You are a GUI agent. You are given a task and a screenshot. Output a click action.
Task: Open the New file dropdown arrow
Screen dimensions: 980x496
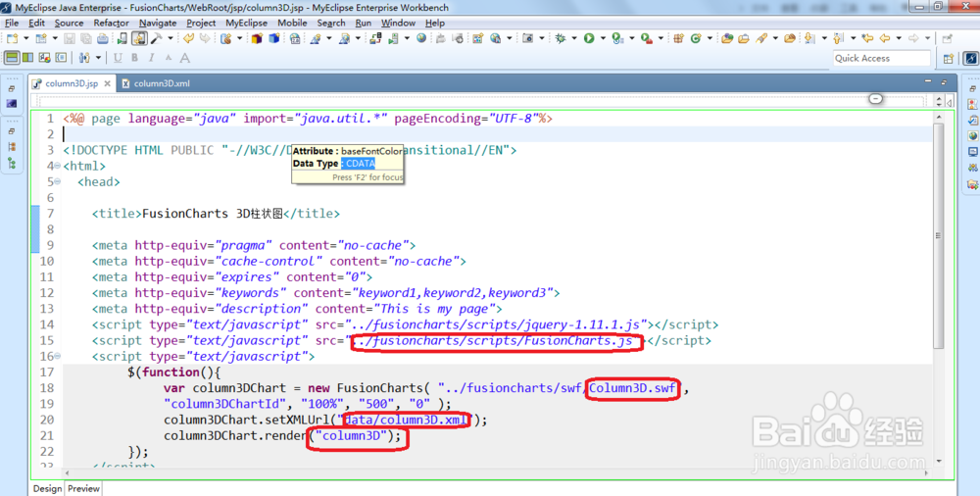[x=26, y=38]
